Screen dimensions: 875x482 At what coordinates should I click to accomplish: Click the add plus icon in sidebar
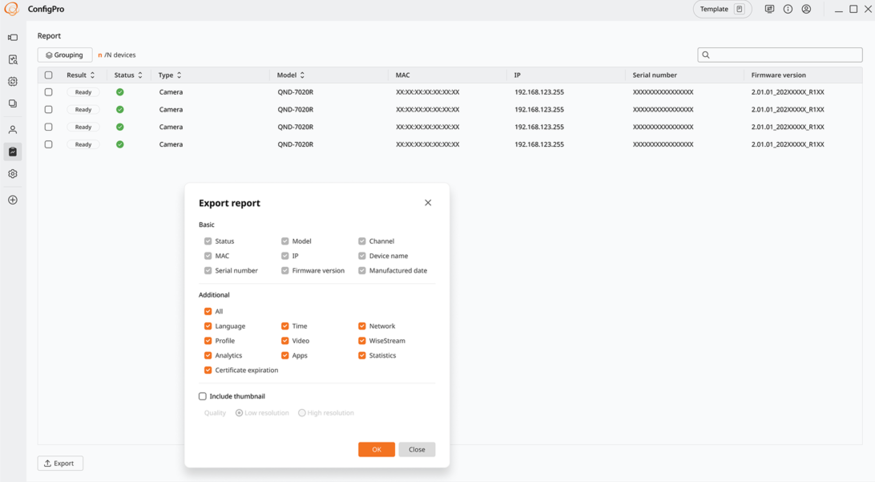tap(13, 200)
